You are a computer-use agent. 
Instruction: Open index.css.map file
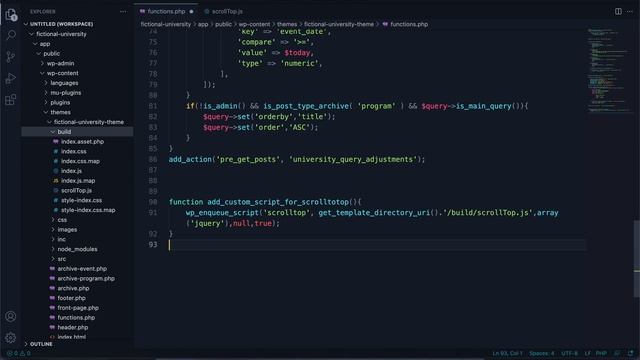80,161
